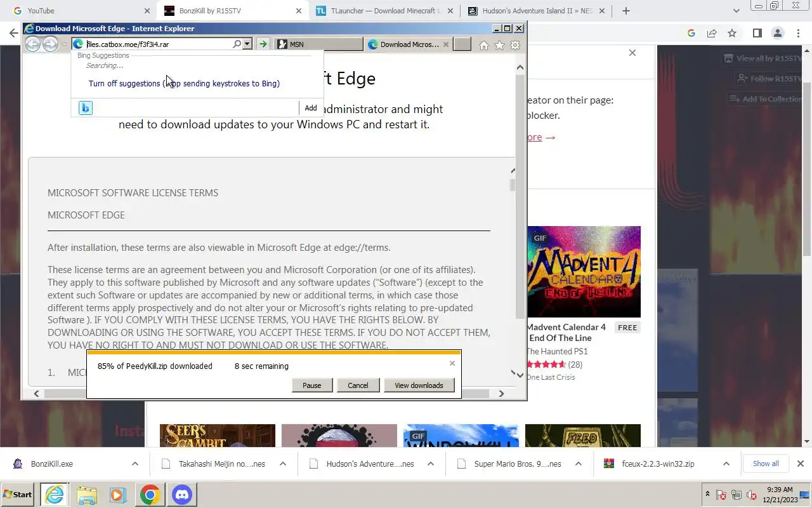Screen dimensions: 812x508
Task: Toggle the Chrome side panel icon
Action: 757,33
